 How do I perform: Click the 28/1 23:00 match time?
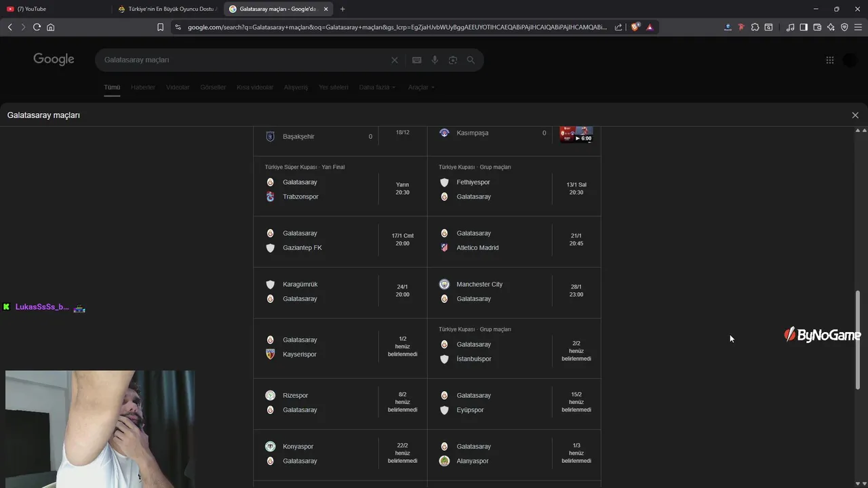576,291
